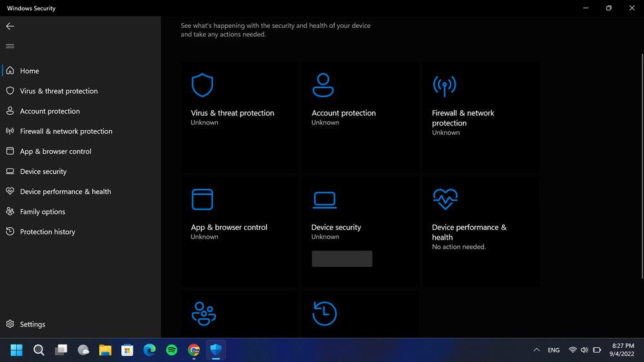Open Settings at sidebar bottom

click(81, 324)
